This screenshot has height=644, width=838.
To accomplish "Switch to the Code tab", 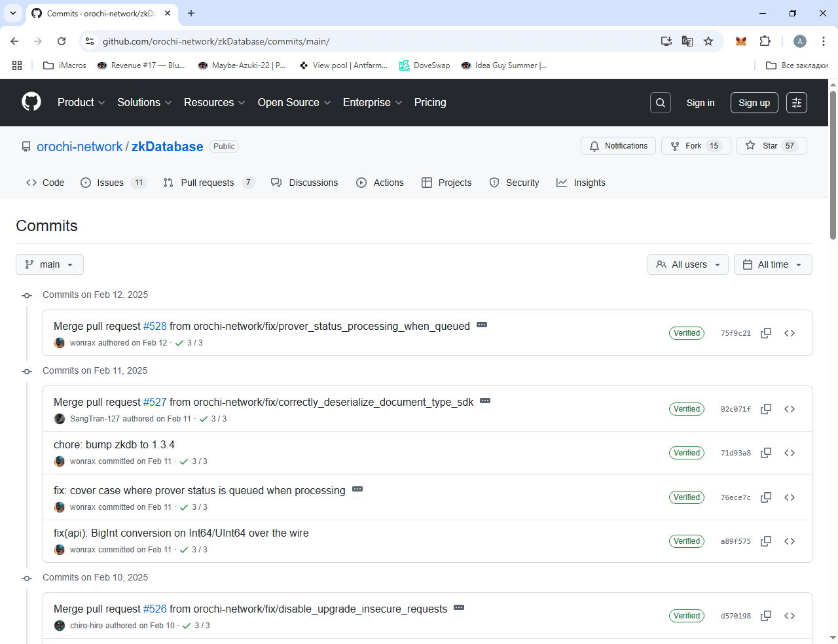I will (45, 183).
